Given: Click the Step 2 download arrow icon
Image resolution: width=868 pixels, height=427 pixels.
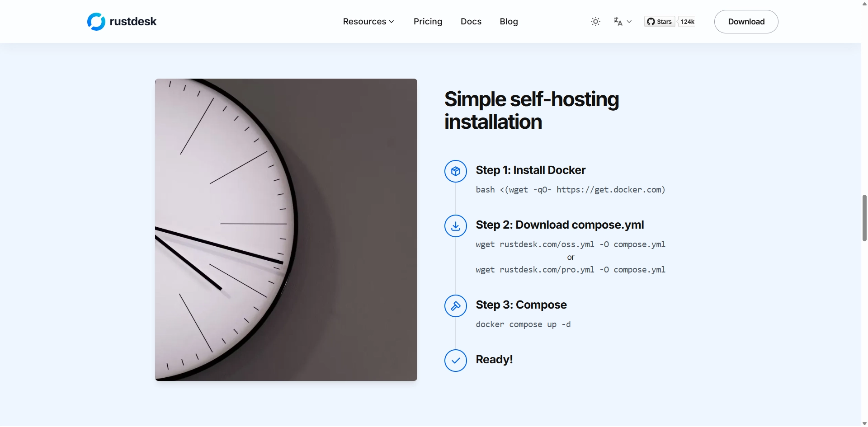Looking at the screenshot, I should [455, 226].
